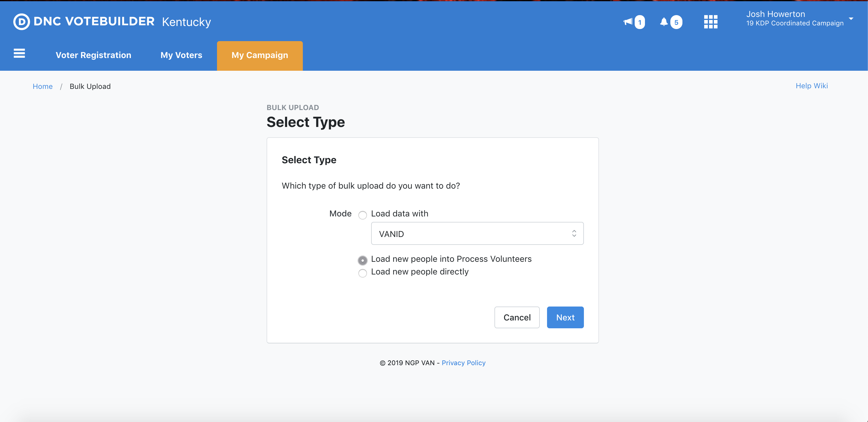Open the apps grid icon
868x422 pixels.
[711, 22]
